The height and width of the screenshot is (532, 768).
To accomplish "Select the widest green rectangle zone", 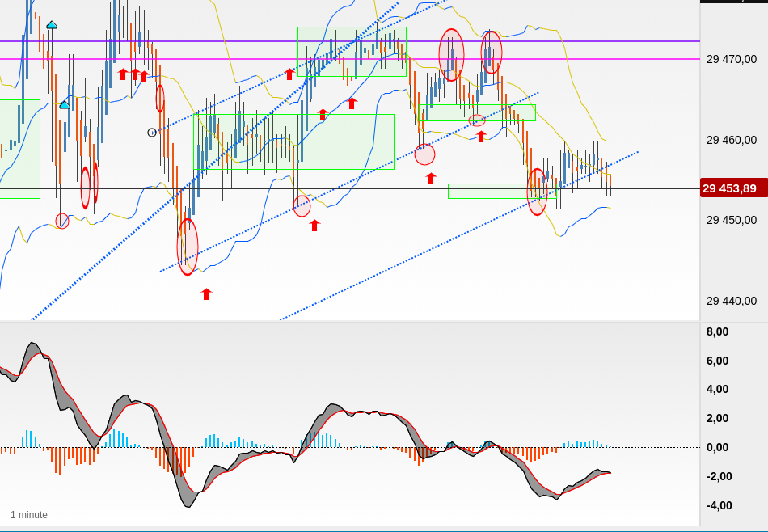I will click(x=294, y=142).
